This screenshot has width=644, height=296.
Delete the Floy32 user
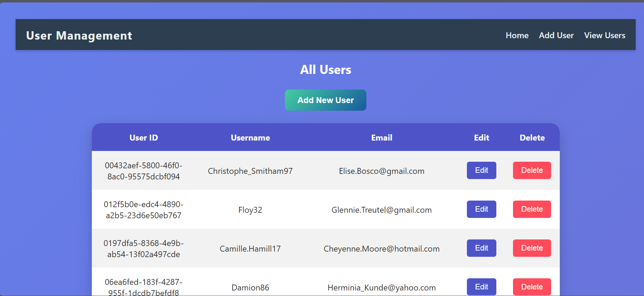coord(532,209)
